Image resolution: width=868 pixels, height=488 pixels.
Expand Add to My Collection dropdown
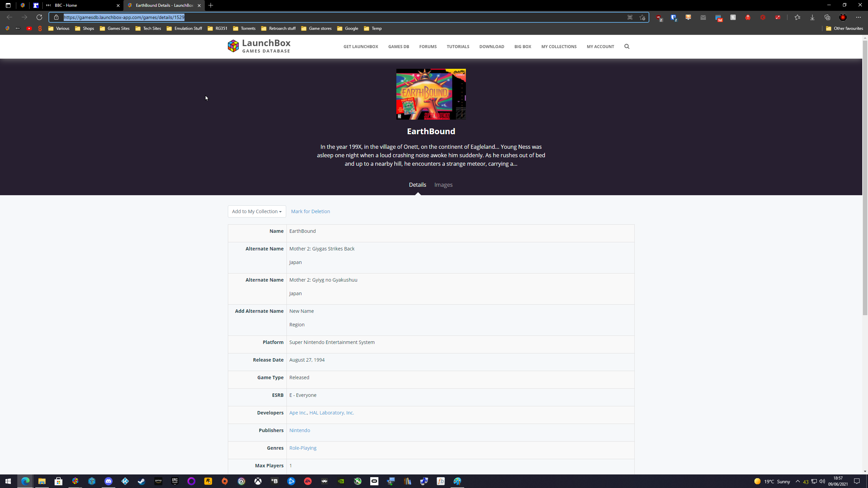pyautogui.click(x=257, y=211)
